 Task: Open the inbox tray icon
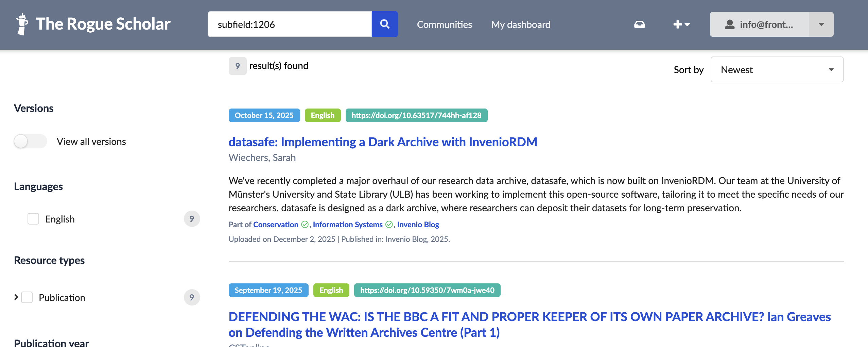pyautogui.click(x=639, y=24)
